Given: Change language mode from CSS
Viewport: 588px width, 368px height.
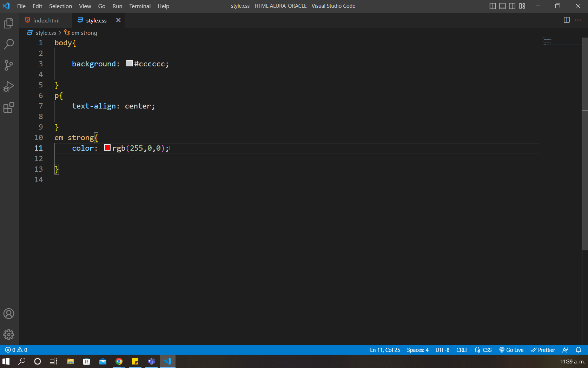Looking at the screenshot, I should pos(487,350).
